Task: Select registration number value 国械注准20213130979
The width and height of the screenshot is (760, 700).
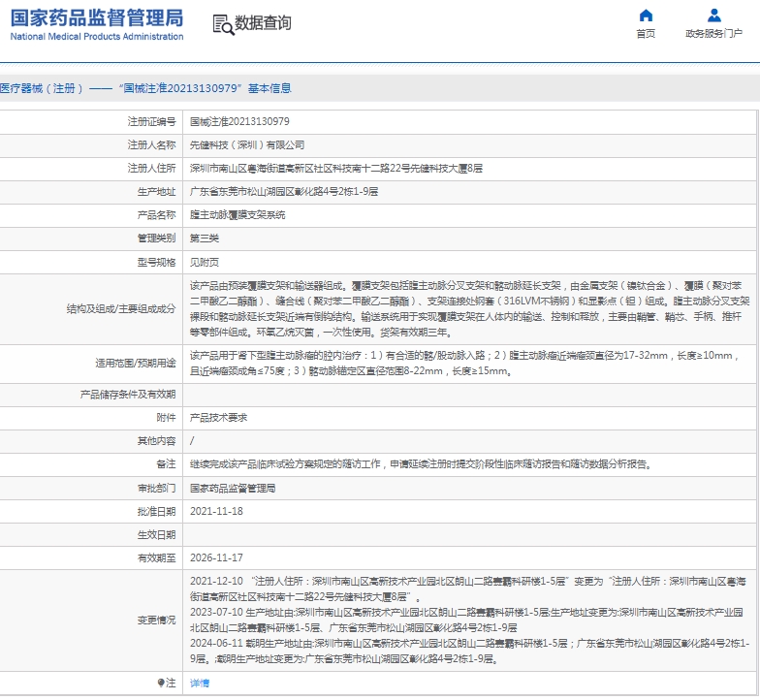Action: [239, 122]
